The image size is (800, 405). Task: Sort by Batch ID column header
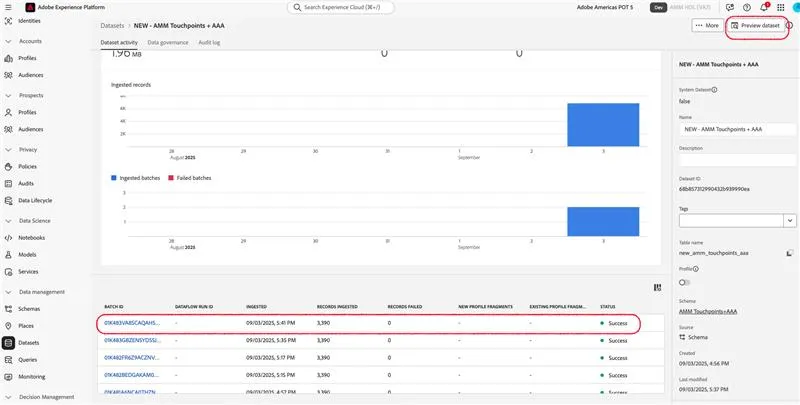[114, 307]
